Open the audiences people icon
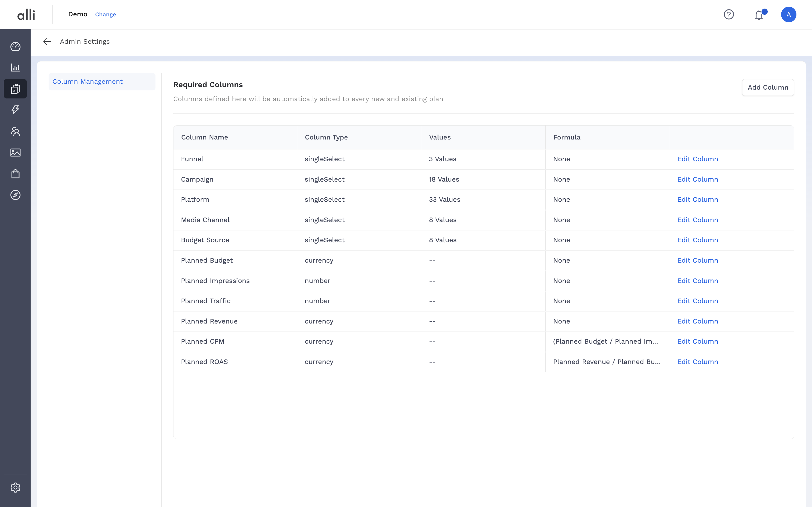This screenshot has width=812, height=507. [x=15, y=131]
